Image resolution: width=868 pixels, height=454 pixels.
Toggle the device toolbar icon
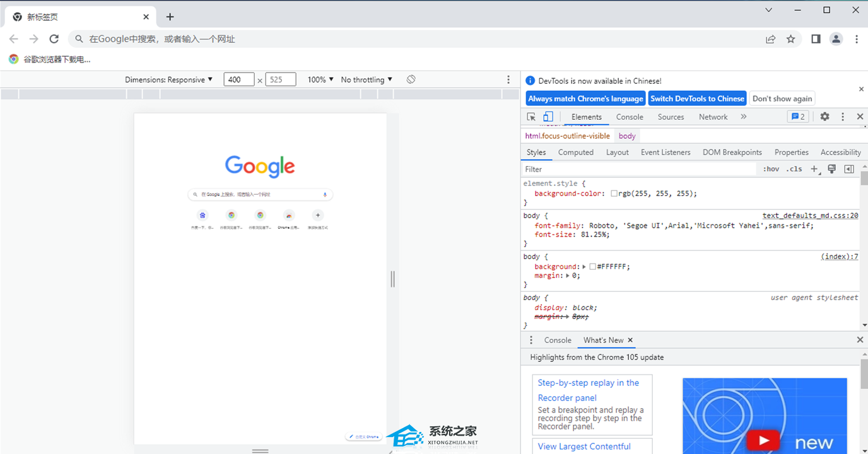click(548, 117)
